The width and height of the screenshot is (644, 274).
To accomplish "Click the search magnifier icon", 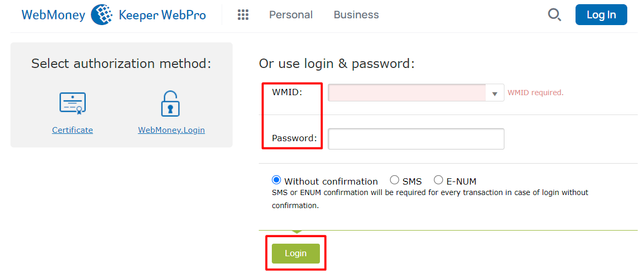I will pos(554,15).
